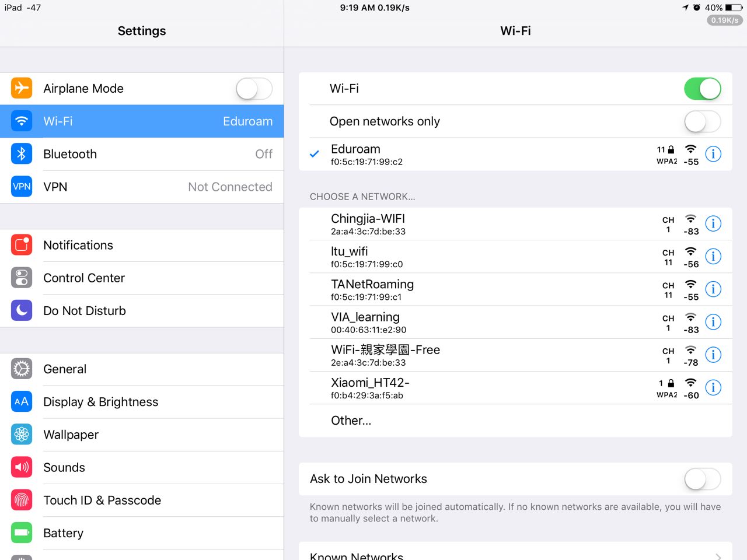
Task: Tap the Touch ID fingerprint icon
Action: pyautogui.click(x=22, y=500)
